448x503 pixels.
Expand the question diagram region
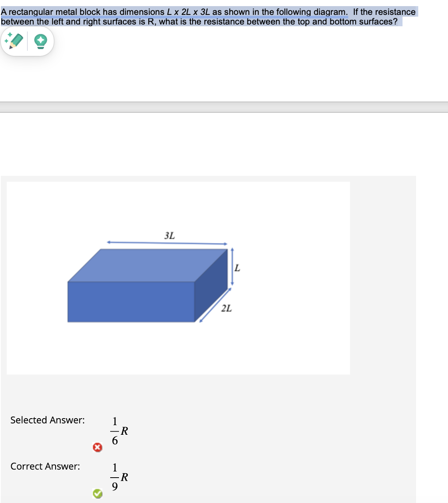(x=178, y=278)
